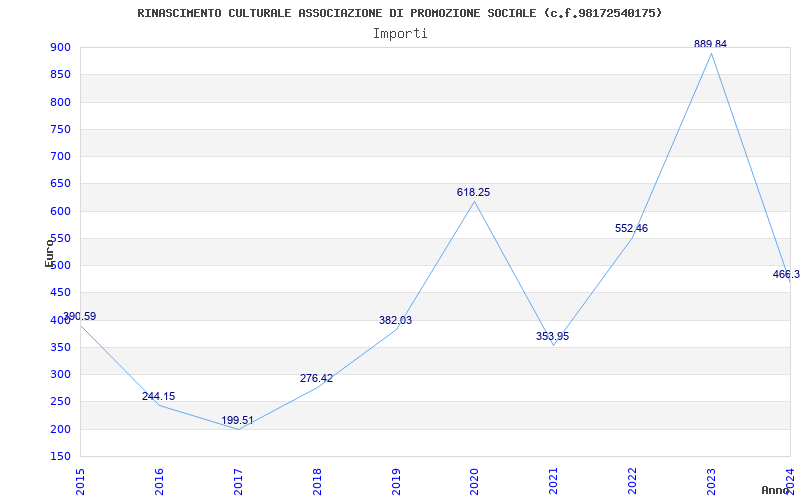Select year 2023 on the x-axis
This screenshot has height=500, width=800.
tap(711, 479)
